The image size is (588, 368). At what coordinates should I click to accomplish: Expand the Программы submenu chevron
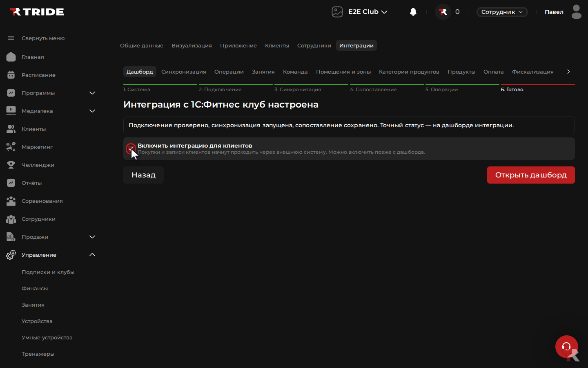point(92,93)
